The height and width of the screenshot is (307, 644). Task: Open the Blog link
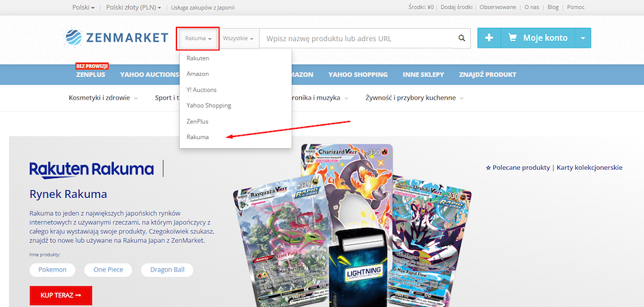coord(553,7)
